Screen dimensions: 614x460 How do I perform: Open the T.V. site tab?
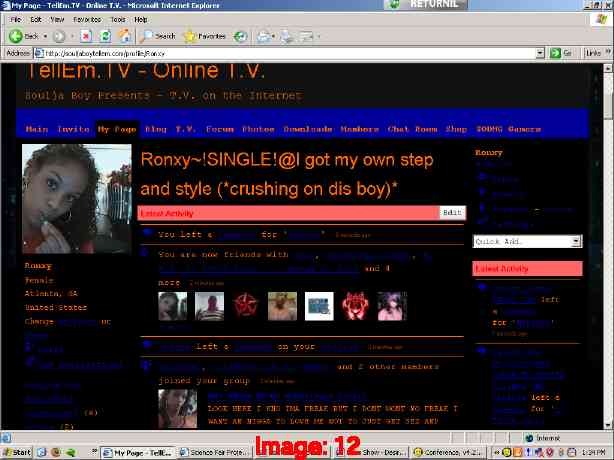(185, 129)
